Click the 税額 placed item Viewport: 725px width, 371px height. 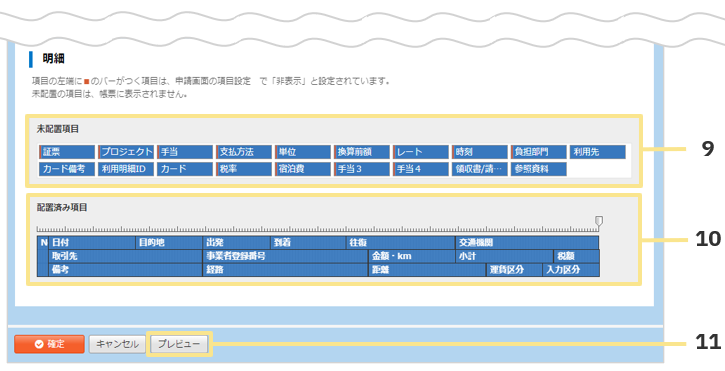[577, 256]
